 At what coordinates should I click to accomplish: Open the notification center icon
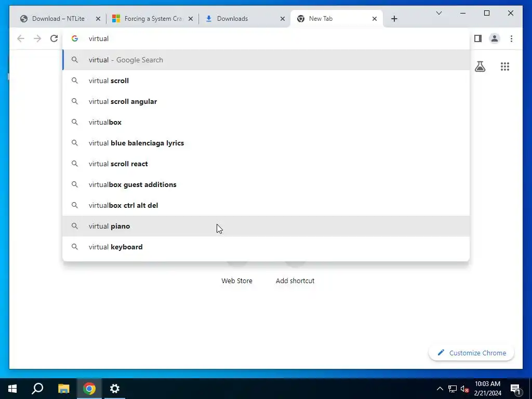[x=515, y=389]
